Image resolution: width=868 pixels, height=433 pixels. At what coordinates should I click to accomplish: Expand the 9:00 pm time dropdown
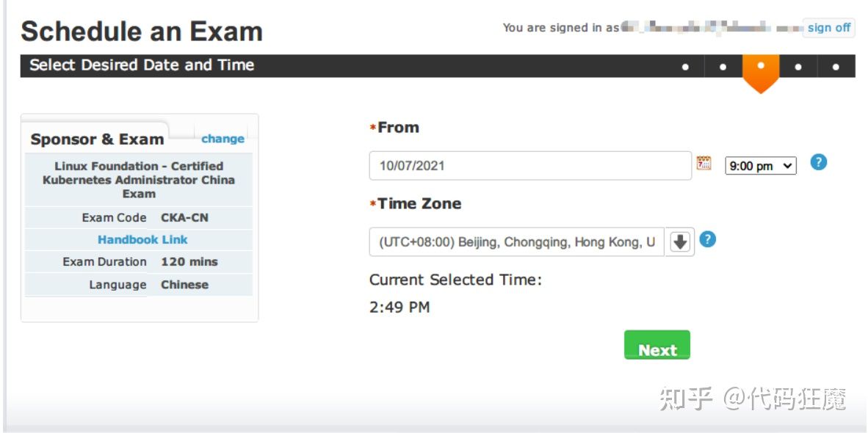click(x=760, y=166)
